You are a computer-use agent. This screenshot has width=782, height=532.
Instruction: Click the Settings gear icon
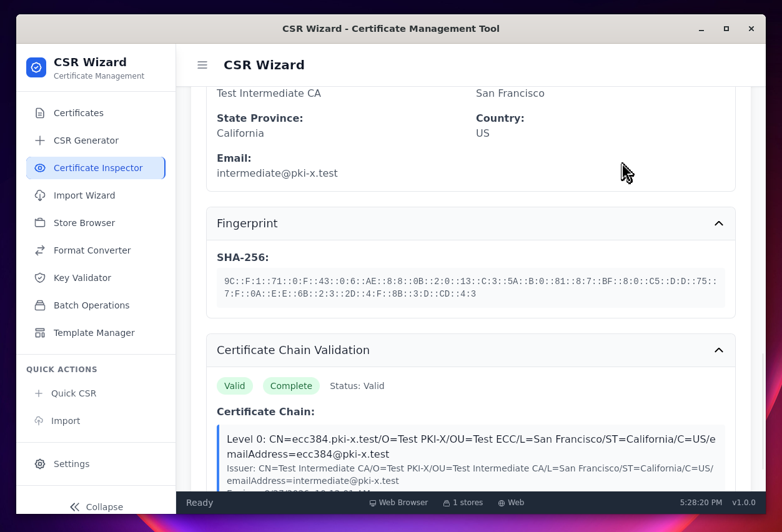[x=40, y=464]
